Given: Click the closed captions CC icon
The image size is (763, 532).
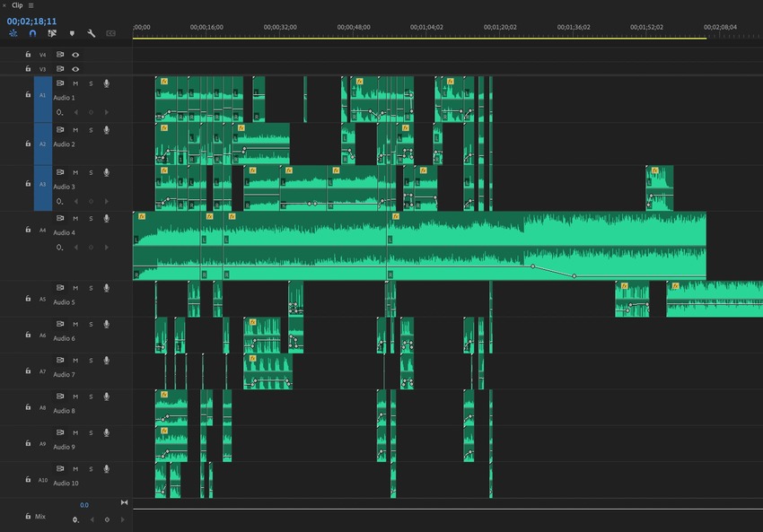Looking at the screenshot, I should (111, 33).
